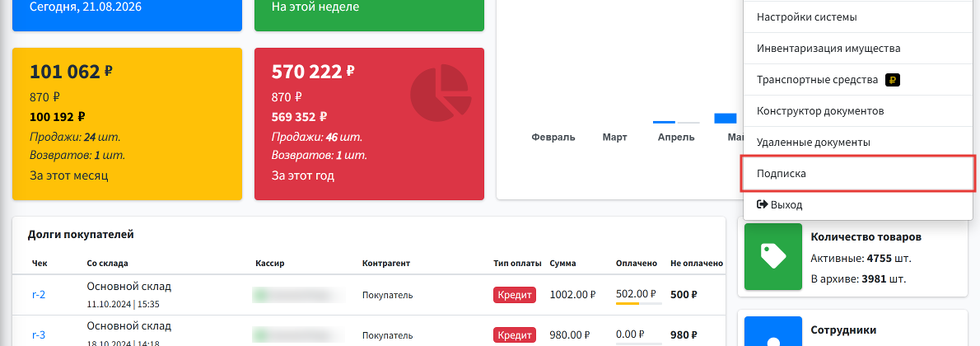This screenshot has height=346, width=980.
Task: Click the ruble badge beside Транспортные средства
Action: coord(894,80)
